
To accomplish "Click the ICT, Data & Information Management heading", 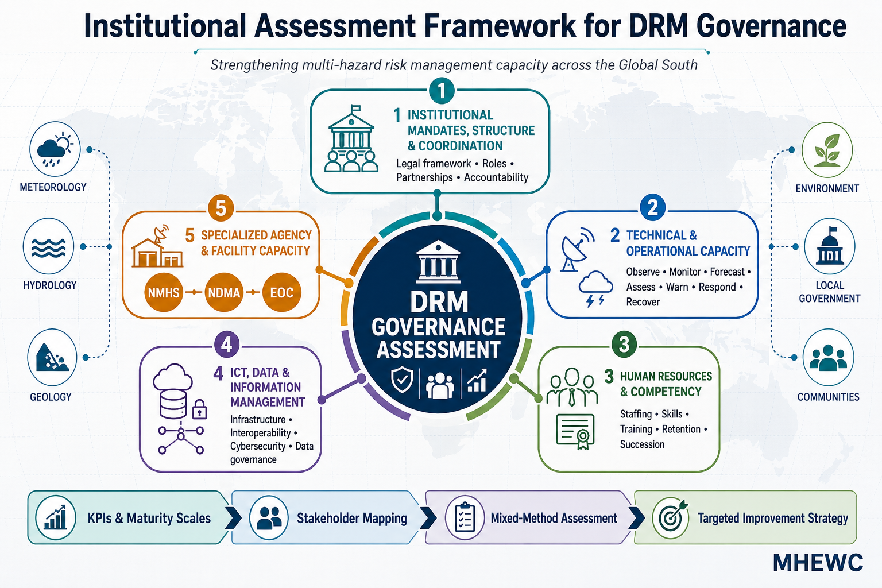I will [267, 387].
